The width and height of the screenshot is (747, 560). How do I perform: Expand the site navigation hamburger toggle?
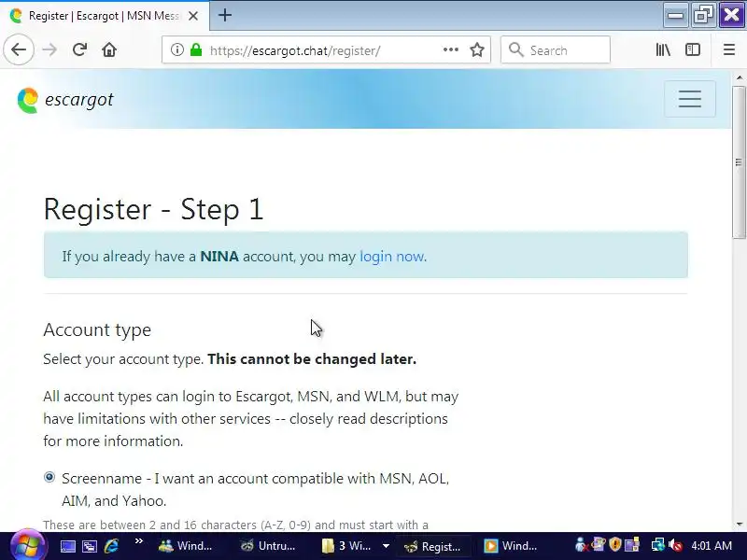[690, 99]
